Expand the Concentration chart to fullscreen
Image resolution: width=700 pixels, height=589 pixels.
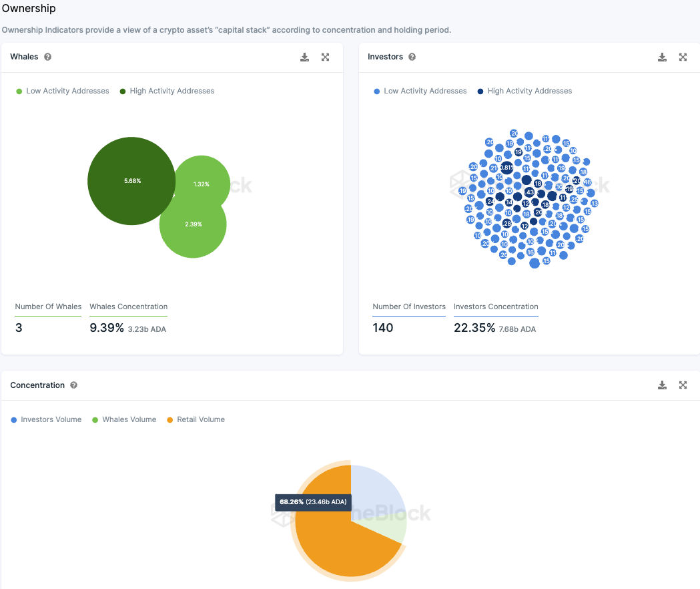pos(683,385)
